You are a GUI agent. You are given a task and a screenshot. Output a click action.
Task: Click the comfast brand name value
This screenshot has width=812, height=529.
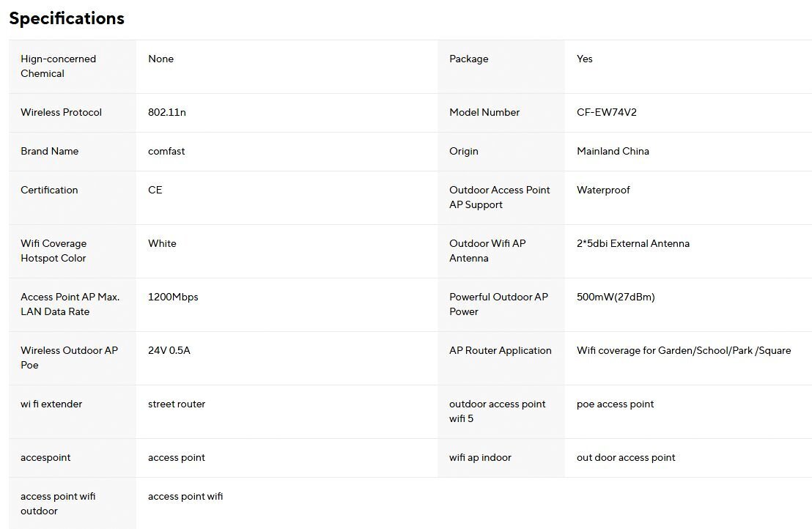[166, 151]
